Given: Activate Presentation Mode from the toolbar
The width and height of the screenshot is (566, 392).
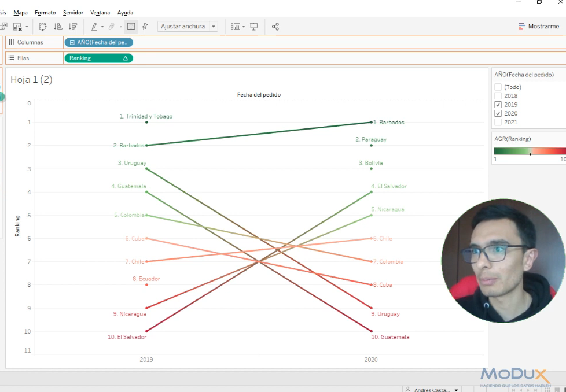Looking at the screenshot, I should click(253, 26).
